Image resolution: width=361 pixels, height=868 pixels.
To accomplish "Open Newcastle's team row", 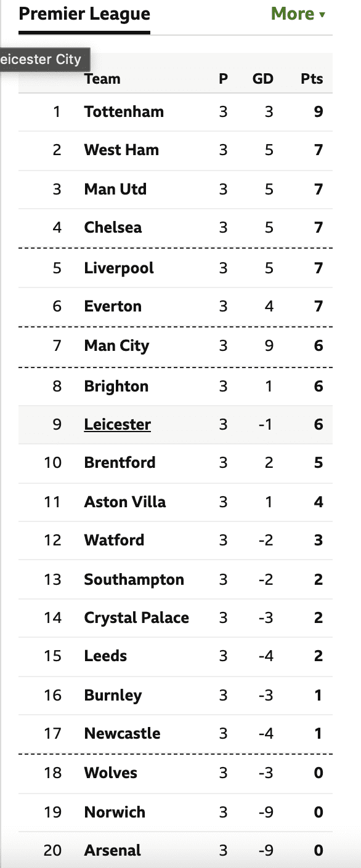I will coord(176,733).
